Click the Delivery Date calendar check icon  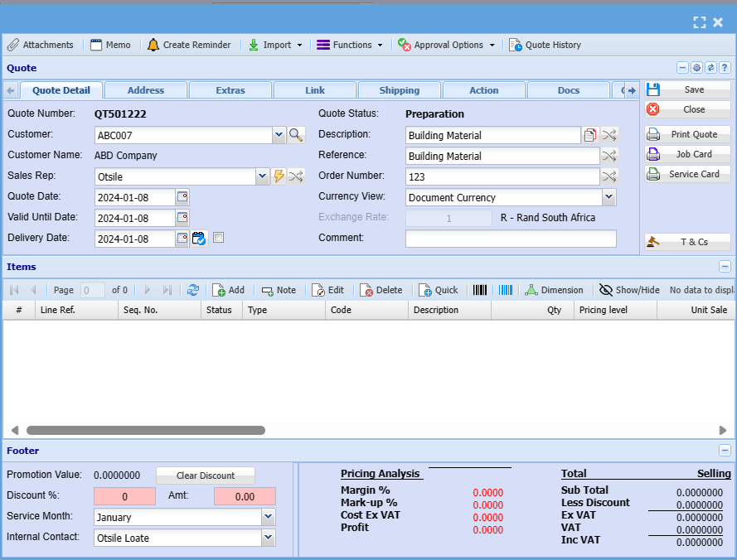[199, 239]
